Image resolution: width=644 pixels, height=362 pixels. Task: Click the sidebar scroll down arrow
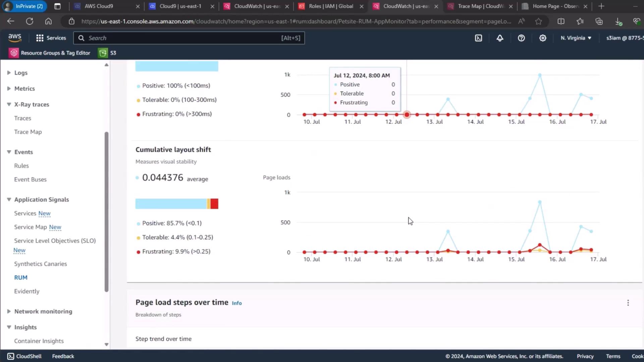pyautogui.click(x=106, y=345)
